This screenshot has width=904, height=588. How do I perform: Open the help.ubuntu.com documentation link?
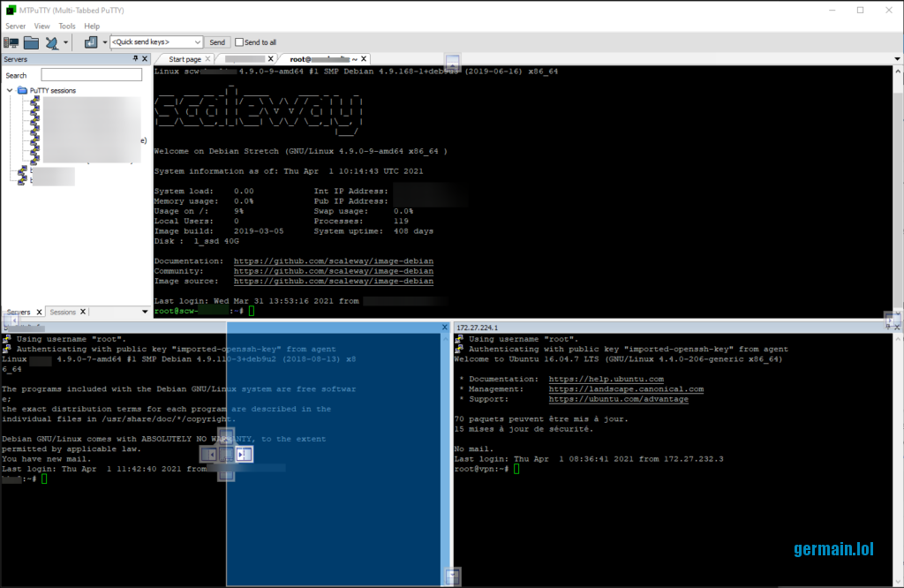[x=606, y=380]
